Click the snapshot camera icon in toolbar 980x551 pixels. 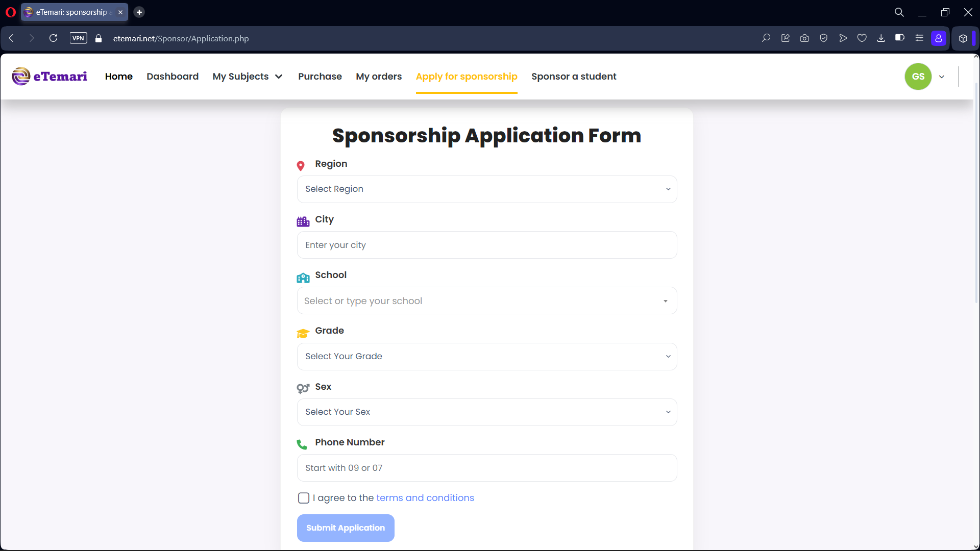[x=804, y=38]
